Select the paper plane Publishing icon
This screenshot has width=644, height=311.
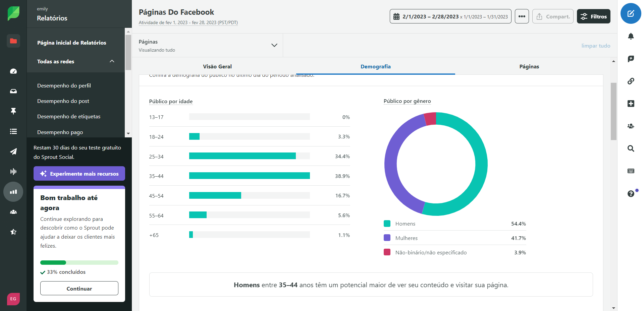pyautogui.click(x=13, y=151)
